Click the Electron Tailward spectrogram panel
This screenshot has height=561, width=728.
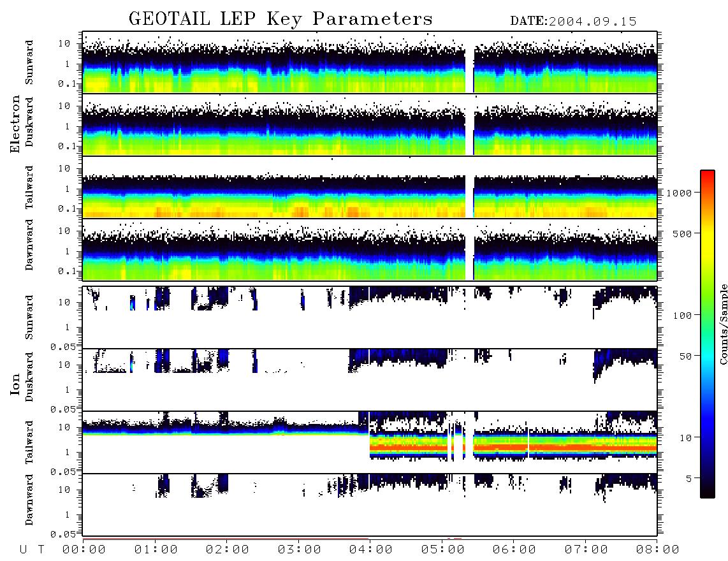370,187
